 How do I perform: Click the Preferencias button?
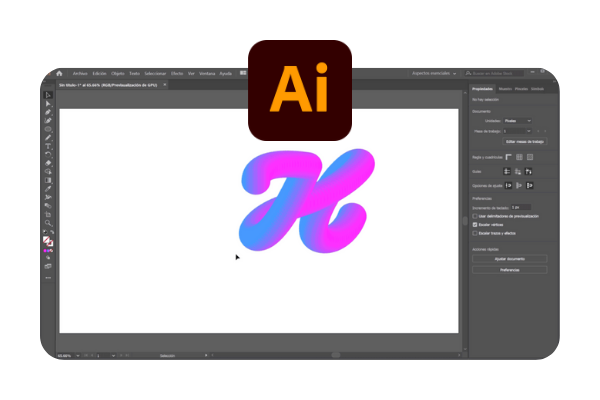click(x=510, y=270)
